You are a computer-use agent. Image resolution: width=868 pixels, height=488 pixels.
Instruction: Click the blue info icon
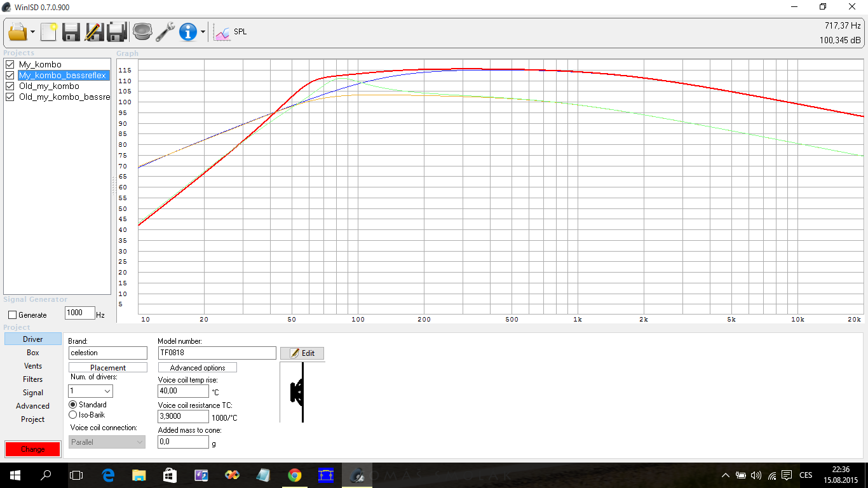[x=188, y=32]
